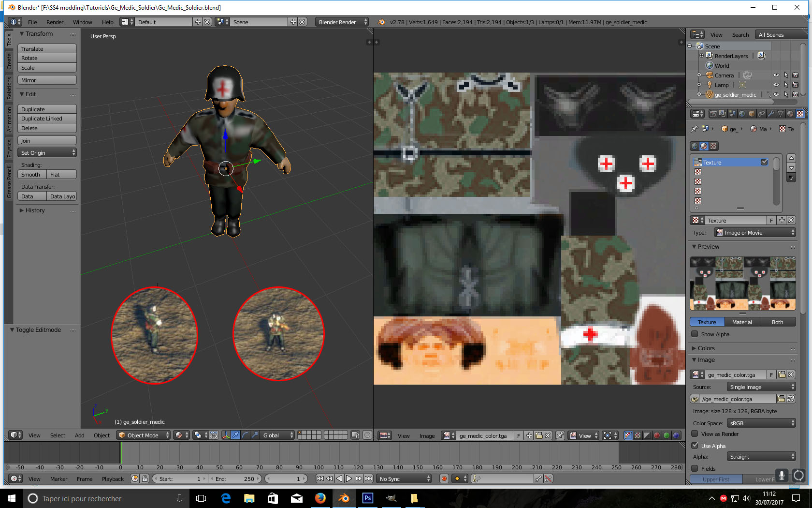Click the record auto-keyframe button in timeline
Screen dimensions: 812x508
coord(444,478)
